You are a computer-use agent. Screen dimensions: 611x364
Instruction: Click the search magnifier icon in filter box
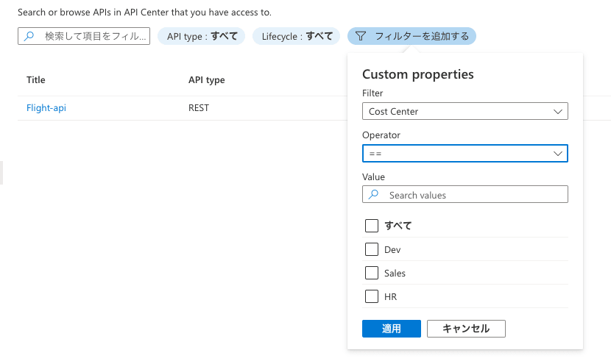point(29,36)
